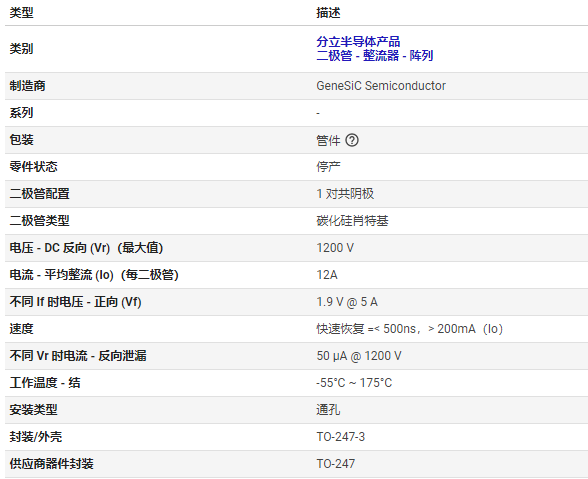This screenshot has height=479, width=588.
Task: Click the 50 µA @ 1200 V value
Action: tap(359, 356)
